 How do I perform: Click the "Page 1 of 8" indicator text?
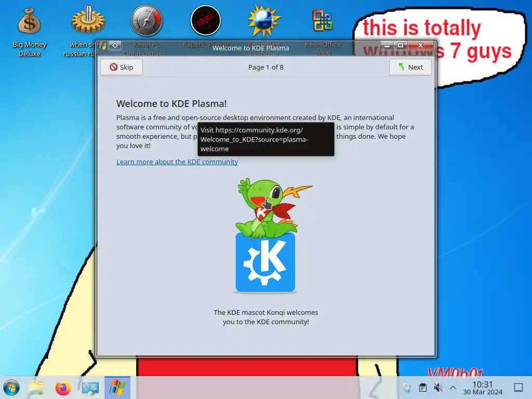(x=265, y=67)
